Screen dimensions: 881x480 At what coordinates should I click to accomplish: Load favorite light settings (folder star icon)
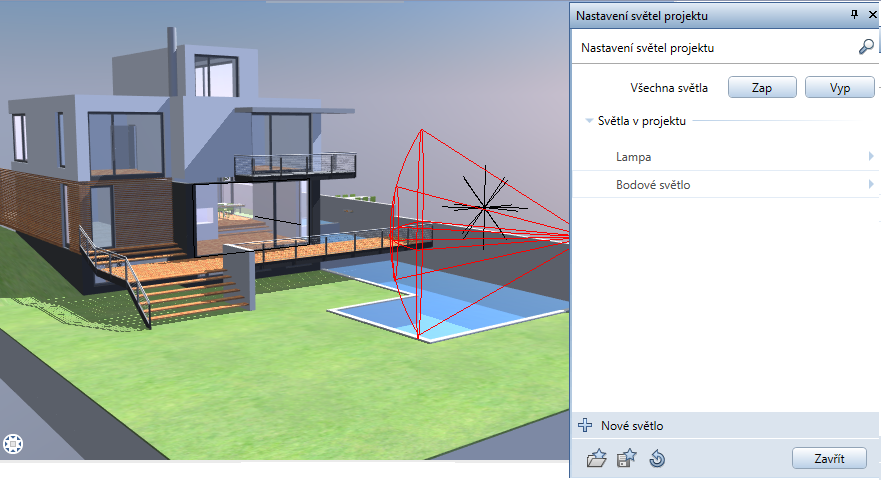click(597, 459)
